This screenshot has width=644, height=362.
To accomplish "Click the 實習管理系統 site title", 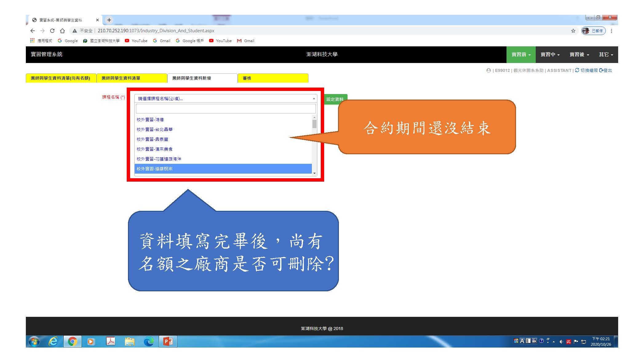I will coord(46,54).
